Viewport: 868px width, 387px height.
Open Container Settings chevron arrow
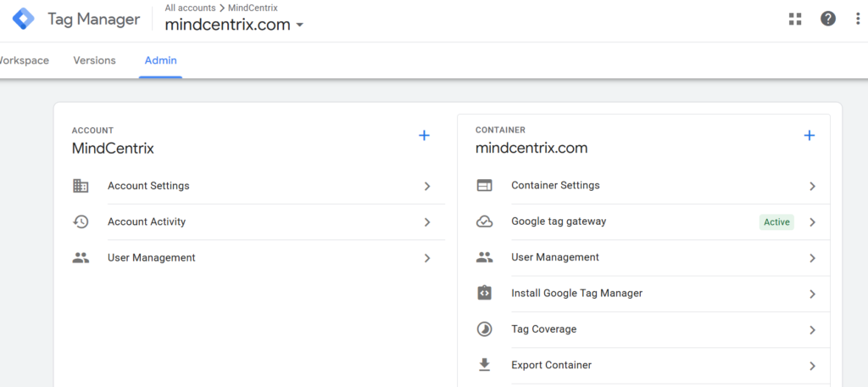click(x=813, y=187)
